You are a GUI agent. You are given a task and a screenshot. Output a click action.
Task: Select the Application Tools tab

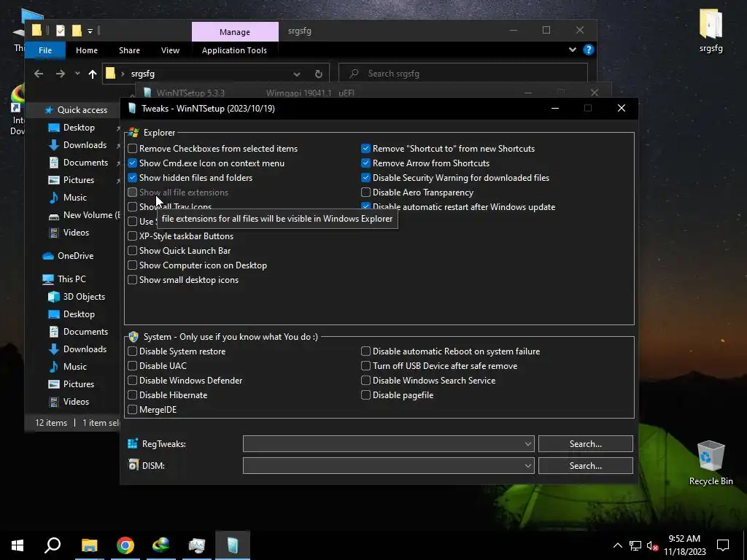[234, 50]
